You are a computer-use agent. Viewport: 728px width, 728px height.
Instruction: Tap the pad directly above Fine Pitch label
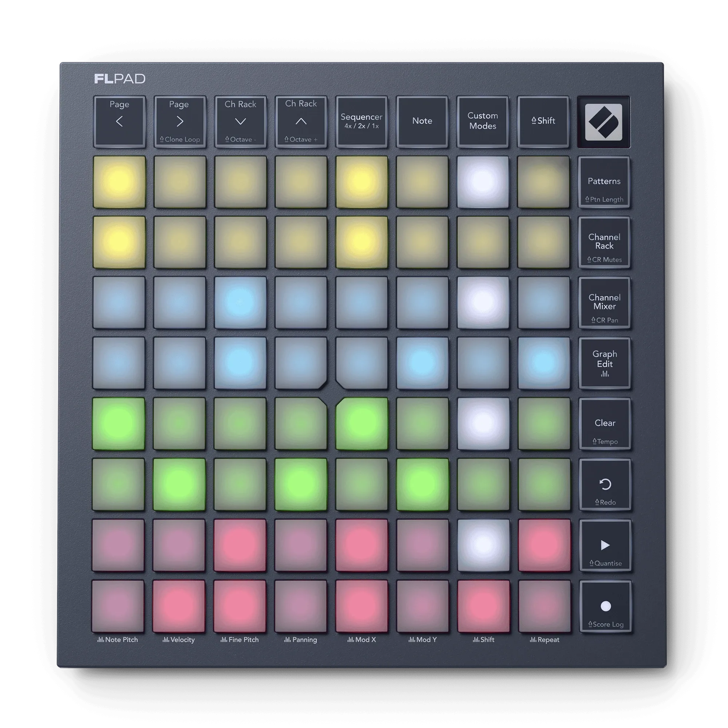click(x=240, y=606)
